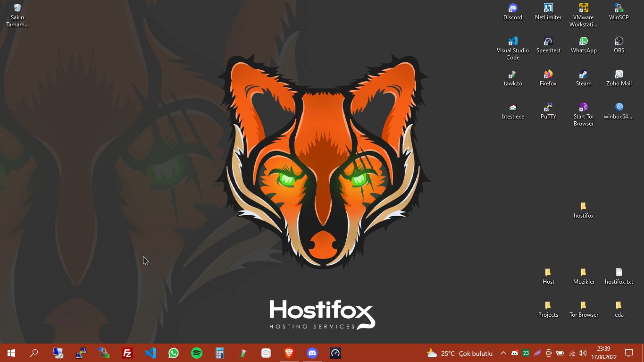
Task: Select the WhatsApp desktop shortcut
Action: click(x=584, y=45)
